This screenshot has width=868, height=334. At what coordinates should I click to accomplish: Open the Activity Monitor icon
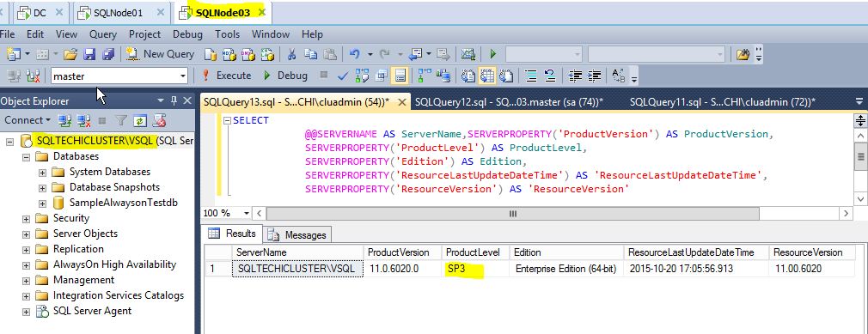coord(468,54)
